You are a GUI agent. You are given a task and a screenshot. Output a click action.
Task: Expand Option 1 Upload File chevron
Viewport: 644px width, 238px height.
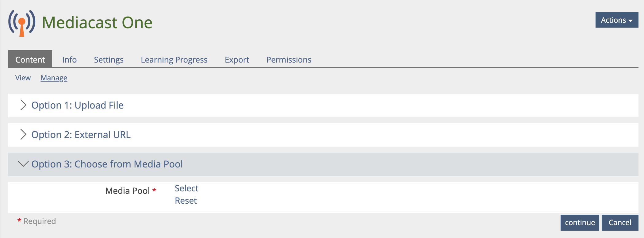pos(23,105)
